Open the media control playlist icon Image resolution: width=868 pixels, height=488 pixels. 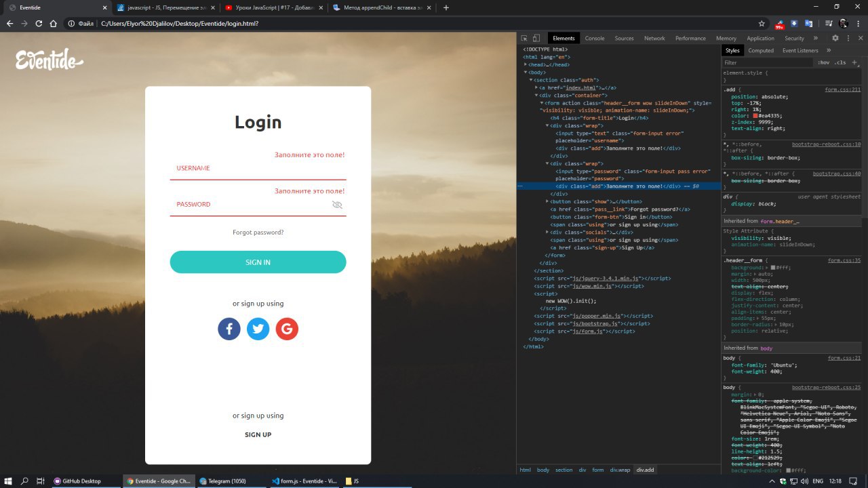point(828,23)
